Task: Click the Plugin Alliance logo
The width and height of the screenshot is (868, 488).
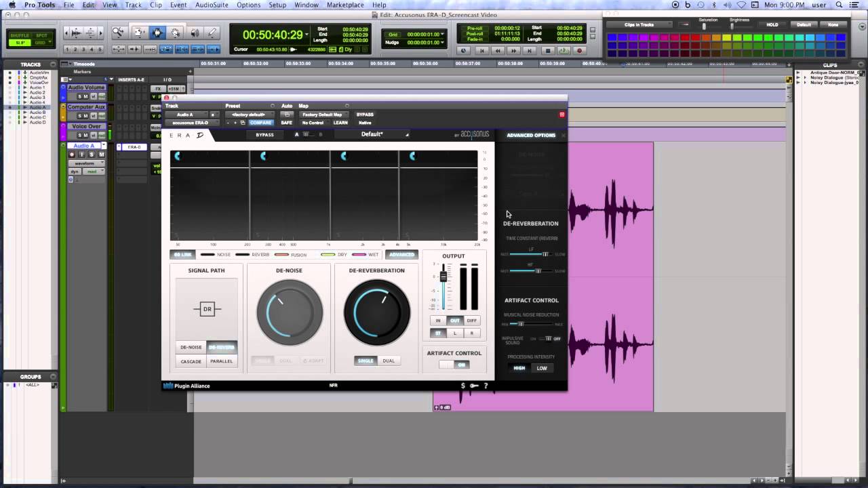Action: (x=186, y=386)
